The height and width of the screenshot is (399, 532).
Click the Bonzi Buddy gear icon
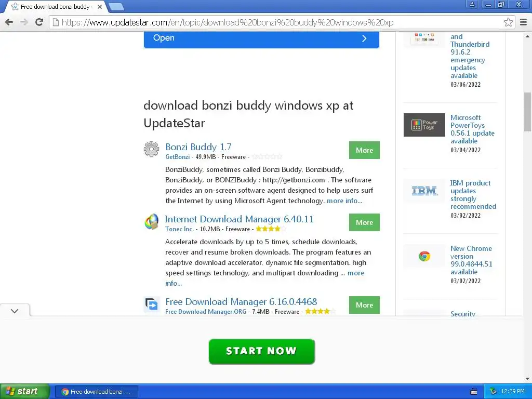pos(151,149)
